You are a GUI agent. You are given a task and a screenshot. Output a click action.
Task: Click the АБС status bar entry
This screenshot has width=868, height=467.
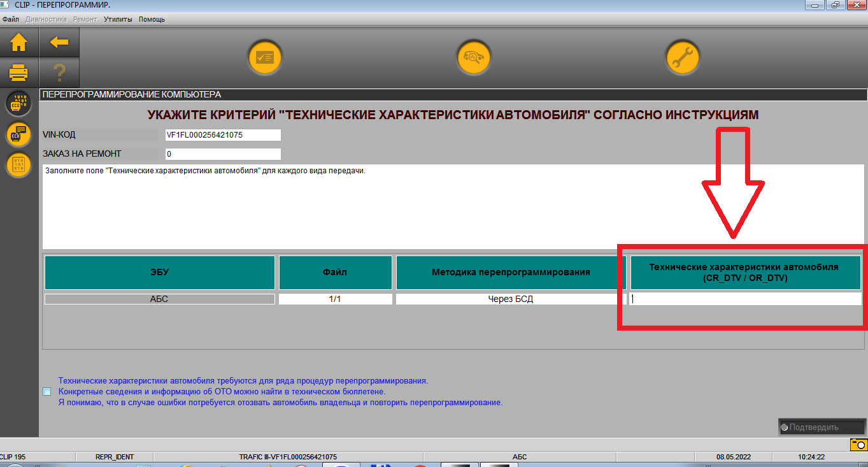[x=519, y=457]
